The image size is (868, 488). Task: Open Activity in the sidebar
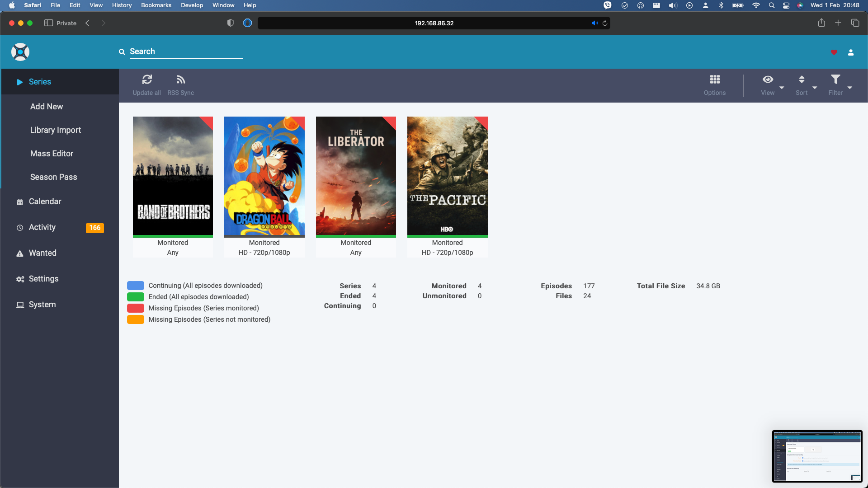tap(60, 227)
